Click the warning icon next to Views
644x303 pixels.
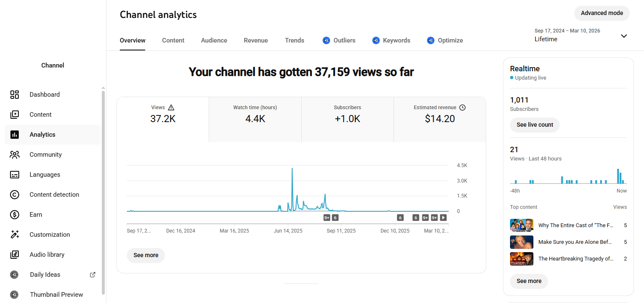click(171, 108)
